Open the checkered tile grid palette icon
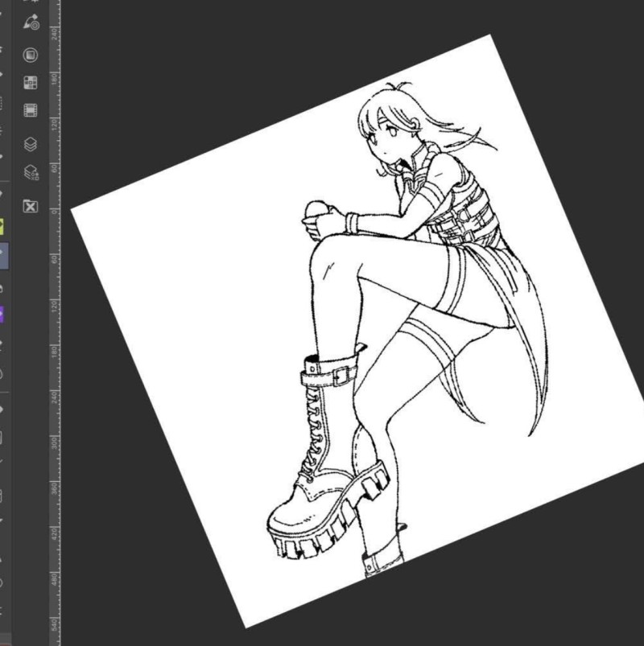Viewport: 644px width, 646px height. 31,82
